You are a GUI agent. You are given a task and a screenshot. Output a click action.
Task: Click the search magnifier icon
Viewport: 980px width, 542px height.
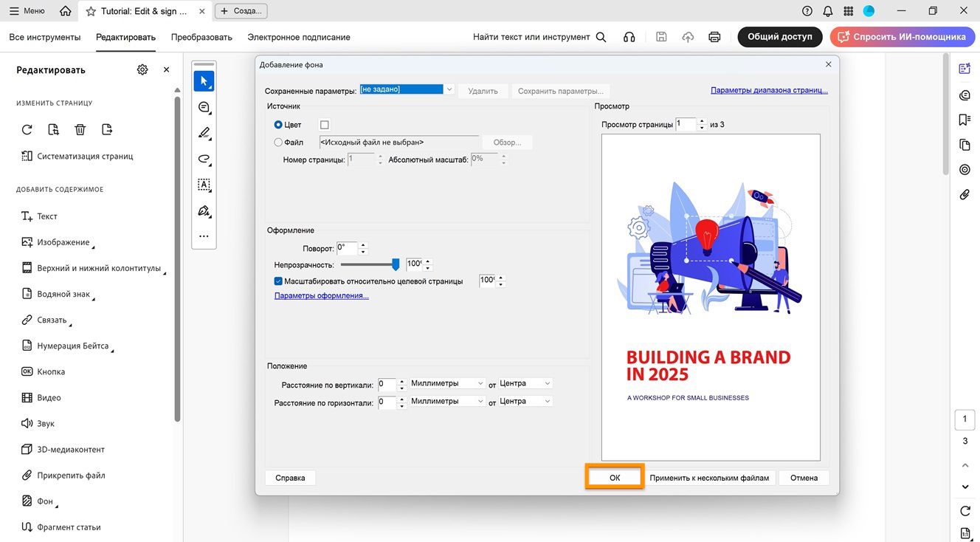[601, 37]
